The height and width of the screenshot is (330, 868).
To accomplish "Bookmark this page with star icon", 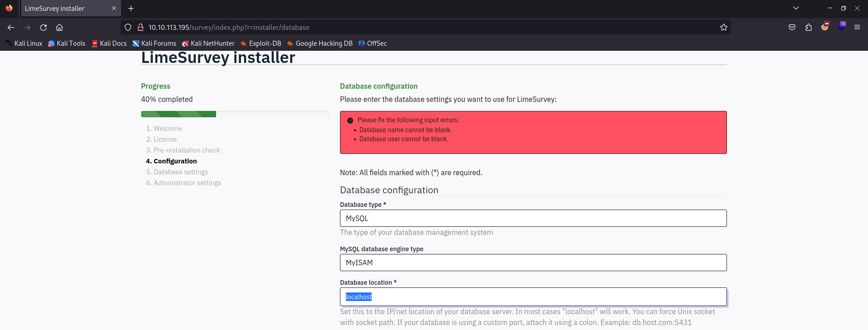I will (723, 28).
